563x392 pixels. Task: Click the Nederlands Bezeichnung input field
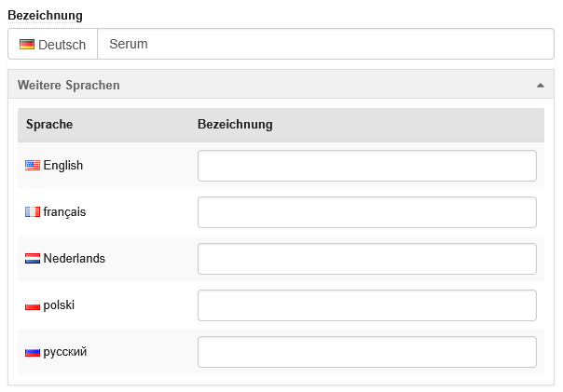pos(366,259)
